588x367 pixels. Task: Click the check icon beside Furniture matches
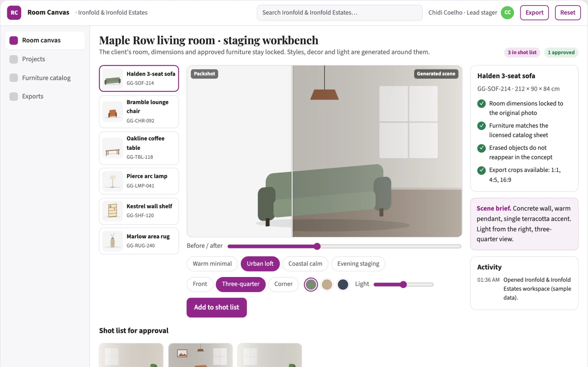pos(481,126)
